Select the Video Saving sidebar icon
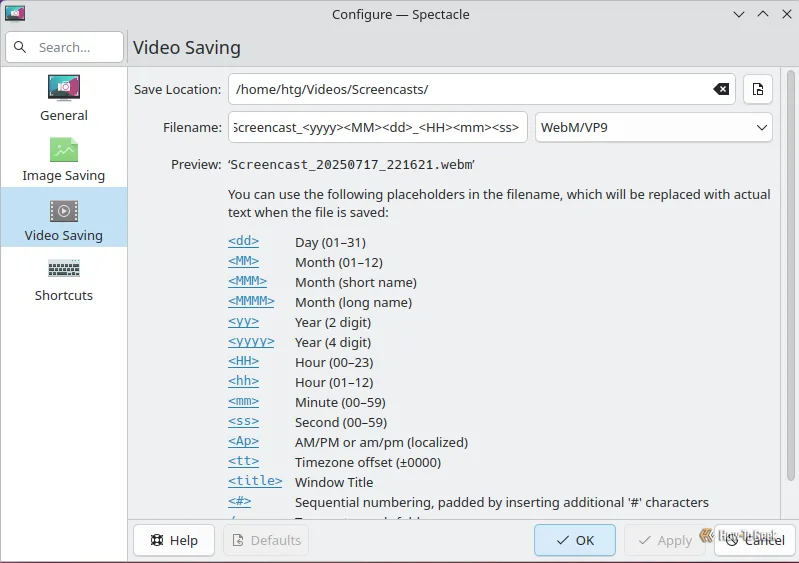 coord(64,211)
